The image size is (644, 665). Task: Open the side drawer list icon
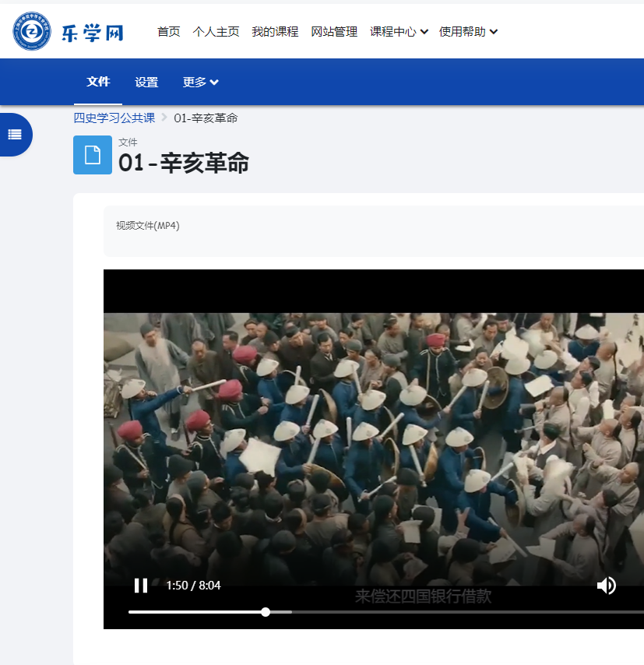tap(15, 135)
